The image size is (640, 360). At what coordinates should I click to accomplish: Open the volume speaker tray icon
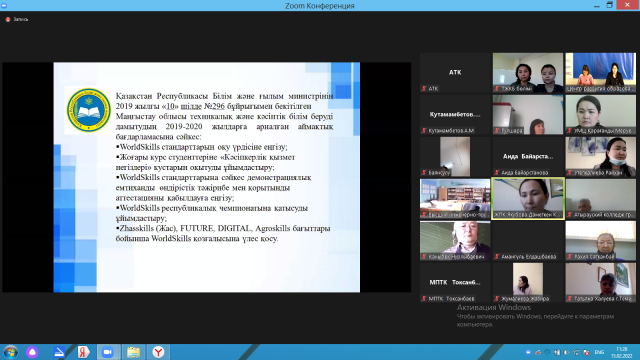click(567, 352)
